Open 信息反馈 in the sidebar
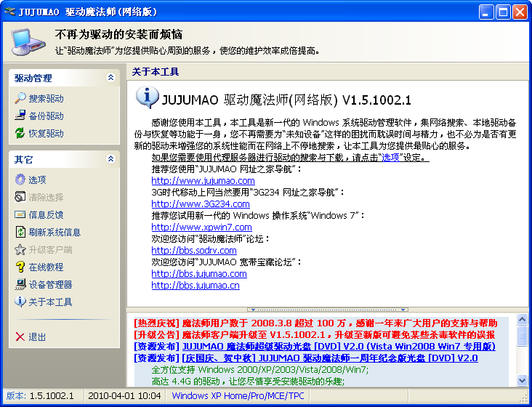Viewport: 532px width, 407px height. coord(46,214)
